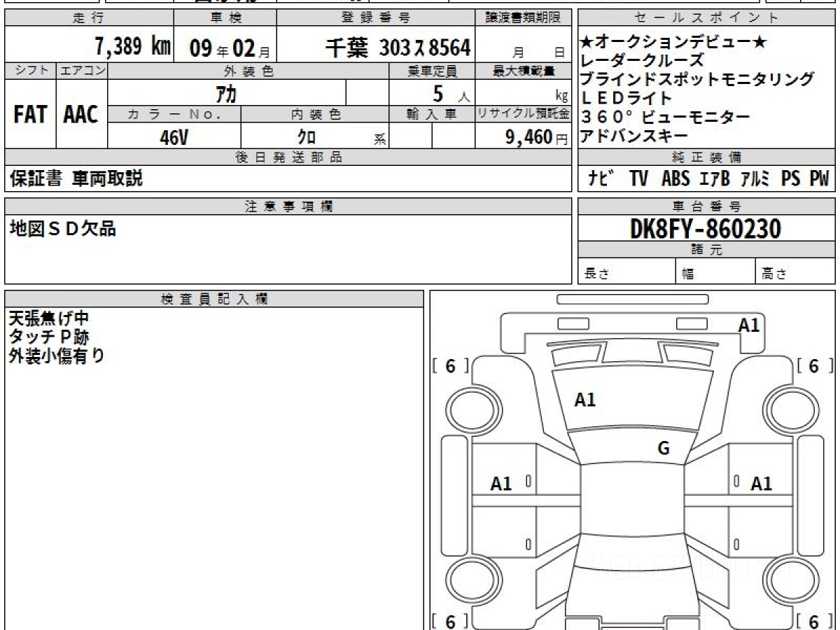Screen dimensions: 840x630
Task: Click ★オークションデビュー★ sales point
Action: click(673, 43)
